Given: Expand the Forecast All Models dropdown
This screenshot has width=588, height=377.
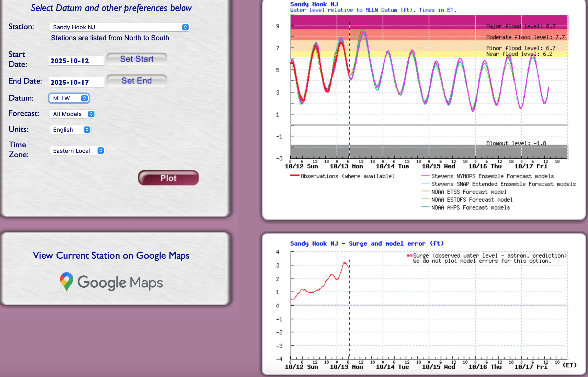Looking at the screenshot, I should (72, 114).
